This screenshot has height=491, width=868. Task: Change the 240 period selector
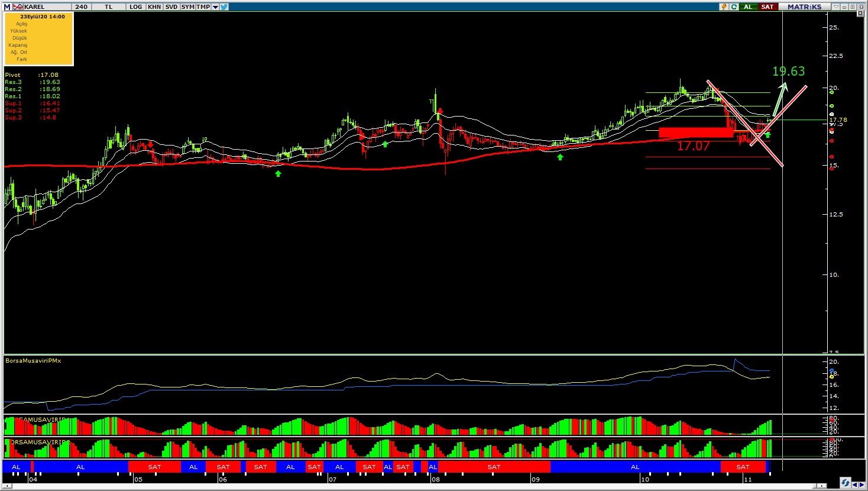82,7
